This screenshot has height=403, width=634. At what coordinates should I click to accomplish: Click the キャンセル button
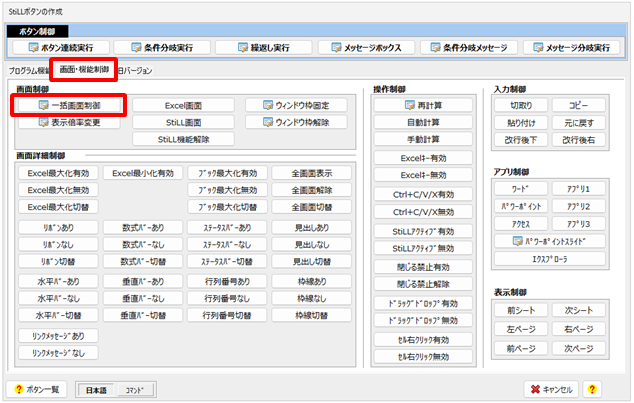(552, 389)
